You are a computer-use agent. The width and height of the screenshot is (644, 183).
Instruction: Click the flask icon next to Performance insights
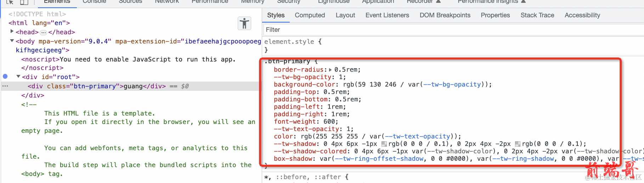click(523, 2)
